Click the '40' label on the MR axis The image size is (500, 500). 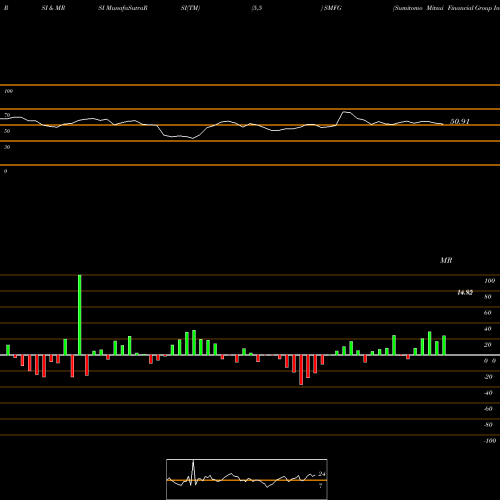[x=488, y=329]
